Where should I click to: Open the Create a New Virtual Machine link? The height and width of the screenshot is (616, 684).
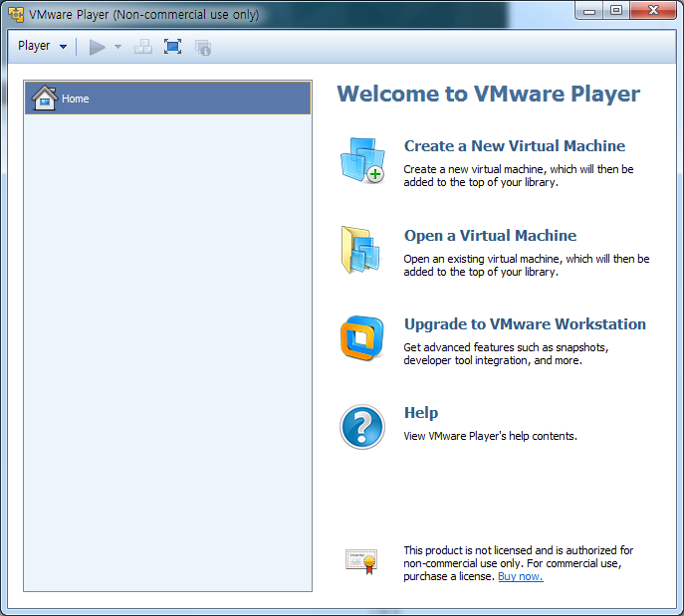515,146
